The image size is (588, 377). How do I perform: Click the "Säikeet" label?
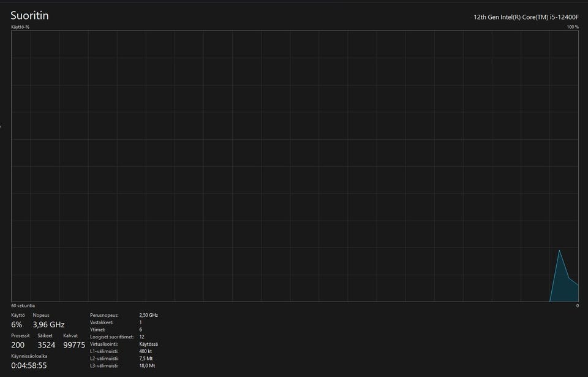click(45, 336)
